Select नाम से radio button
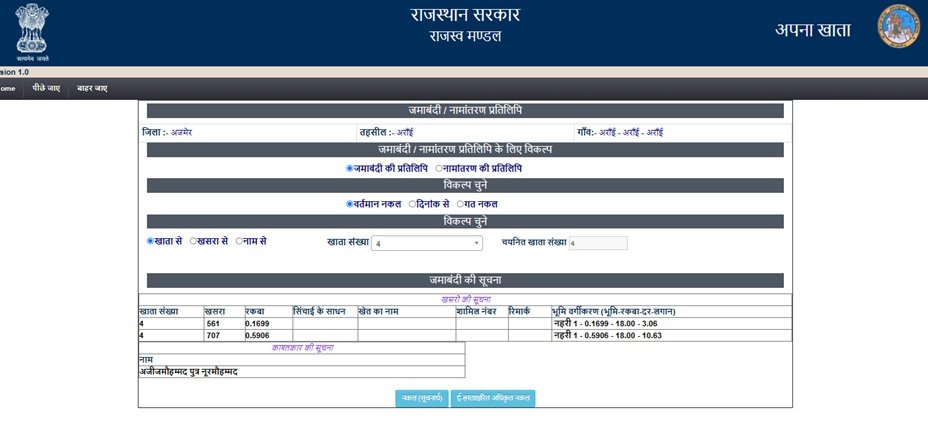The width and height of the screenshot is (928, 429). (x=240, y=241)
